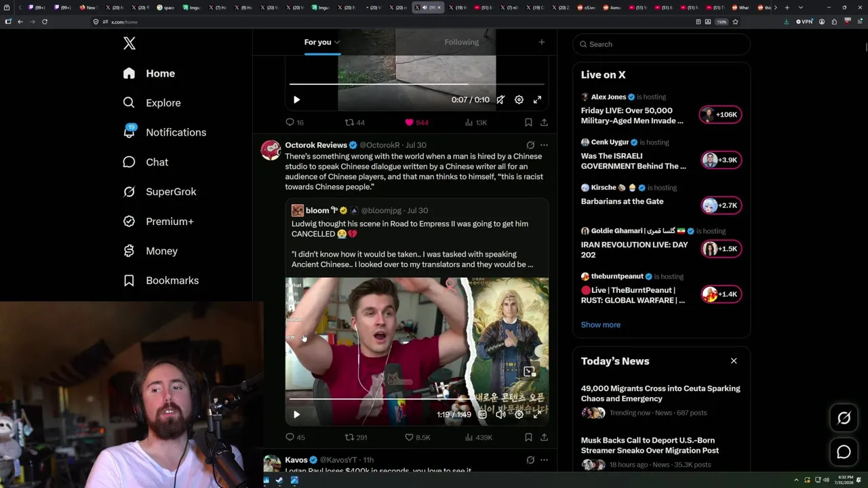Bookmark the post with 944 likes
The width and height of the screenshot is (868, 488).
click(x=528, y=123)
